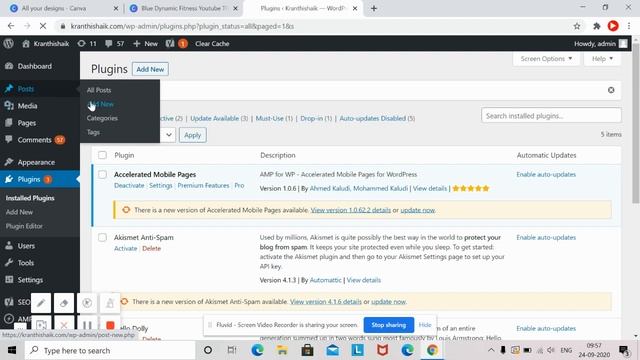Open the Comments section in the sidebar
Image resolution: width=640 pixels, height=360 pixels.
[34, 140]
